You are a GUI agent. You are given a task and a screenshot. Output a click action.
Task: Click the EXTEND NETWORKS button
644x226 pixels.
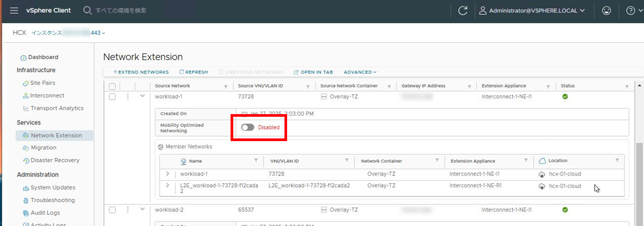[x=141, y=72]
